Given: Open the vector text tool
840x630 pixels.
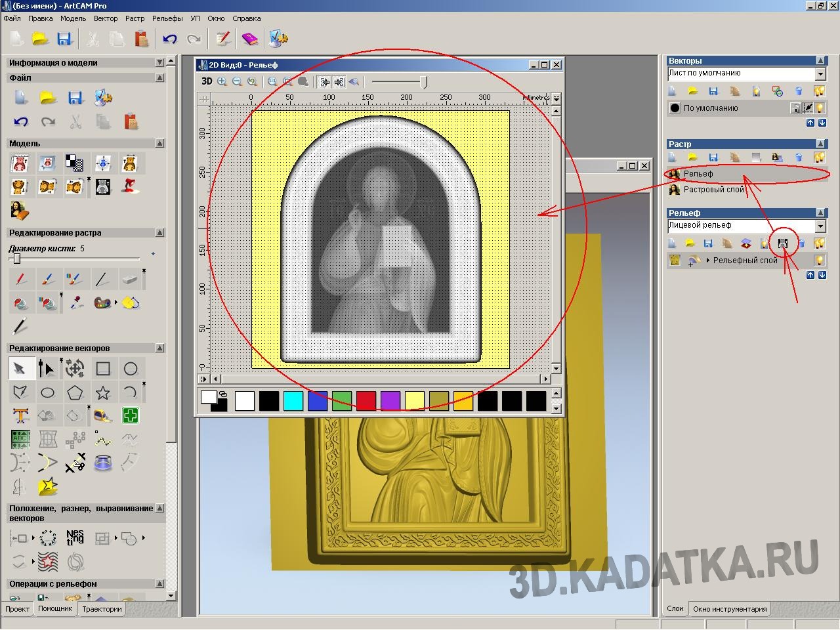Looking at the screenshot, I should click(x=20, y=415).
